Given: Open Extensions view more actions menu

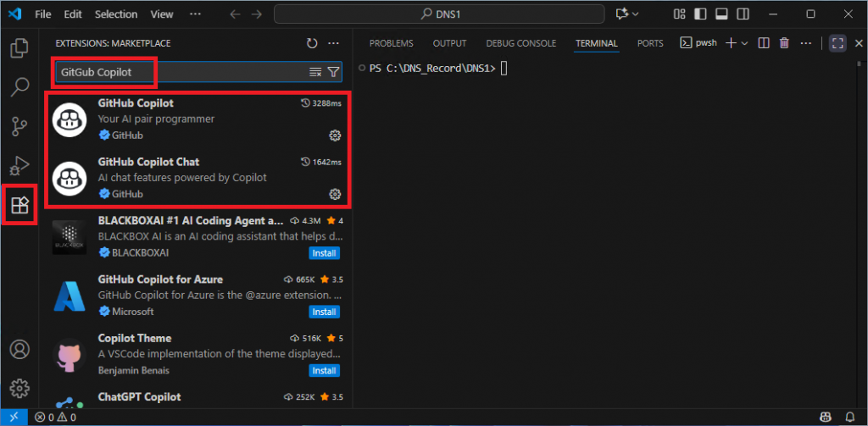Looking at the screenshot, I should (333, 43).
